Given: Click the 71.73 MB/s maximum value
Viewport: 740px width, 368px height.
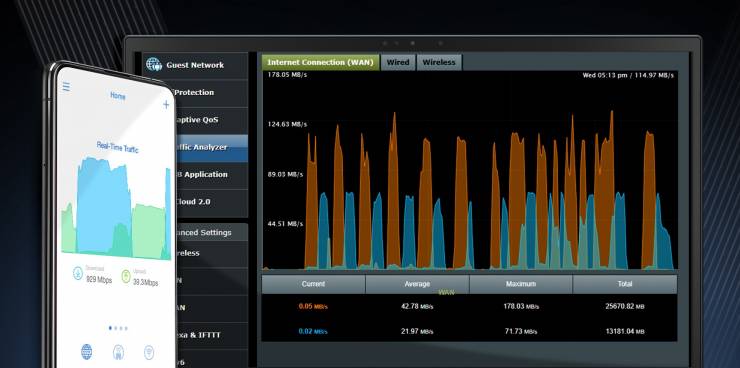Looking at the screenshot, I should [x=521, y=332].
